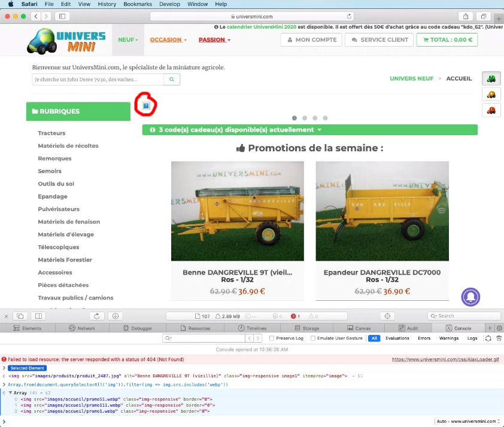Open the Safari menu in menu bar
The width and height of the screenshot is (504, 427).
[29, 4]
